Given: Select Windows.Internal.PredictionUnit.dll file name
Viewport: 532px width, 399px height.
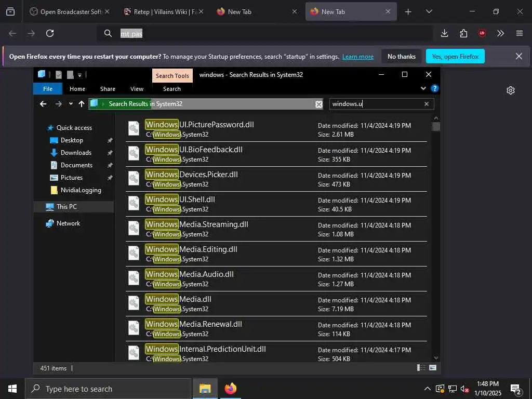Looking at the screenshot, I should click(x=205, y=349).
